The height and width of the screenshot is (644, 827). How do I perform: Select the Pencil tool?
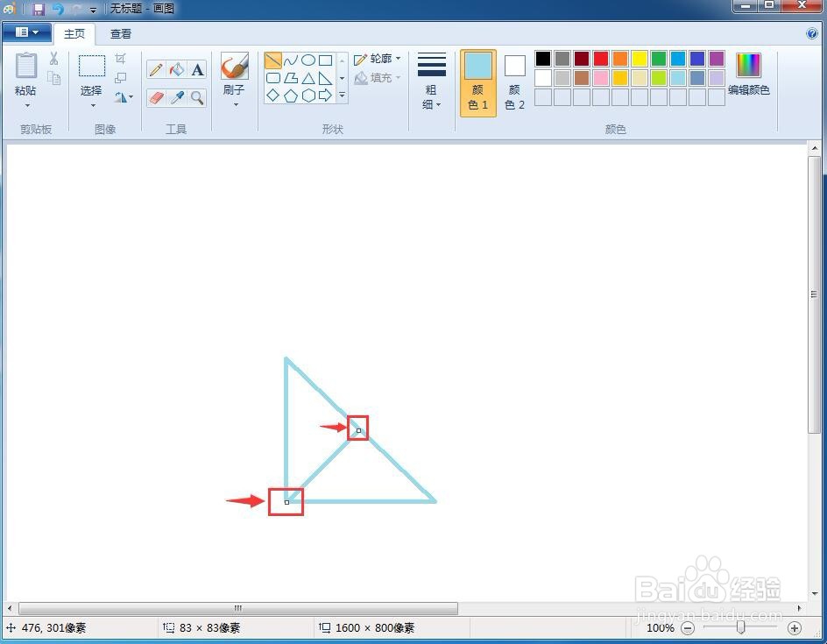pos(156,69)
